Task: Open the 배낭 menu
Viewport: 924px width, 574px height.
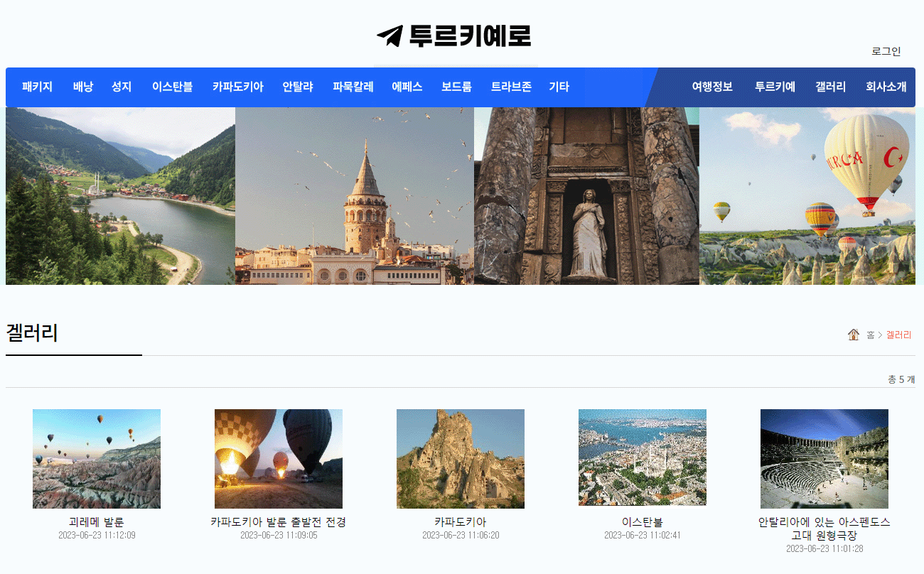Action: [82, 87]
